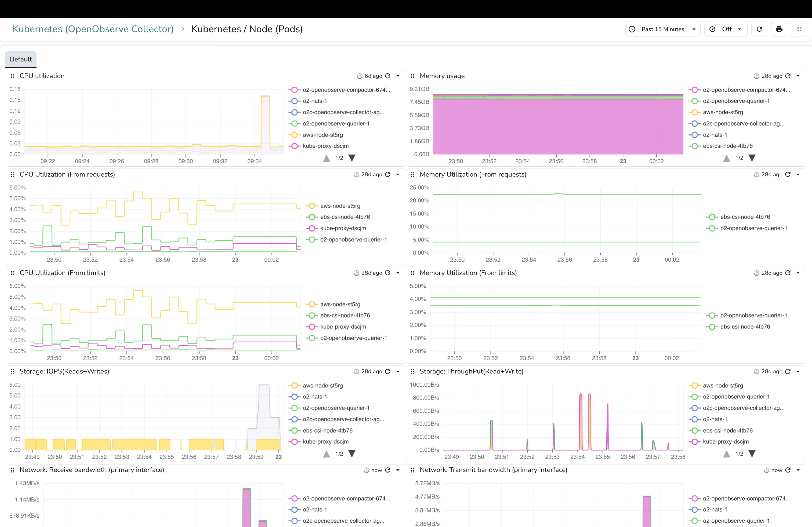Refresh the CPU utilization panel
The image size is (812, 527).
388,76
